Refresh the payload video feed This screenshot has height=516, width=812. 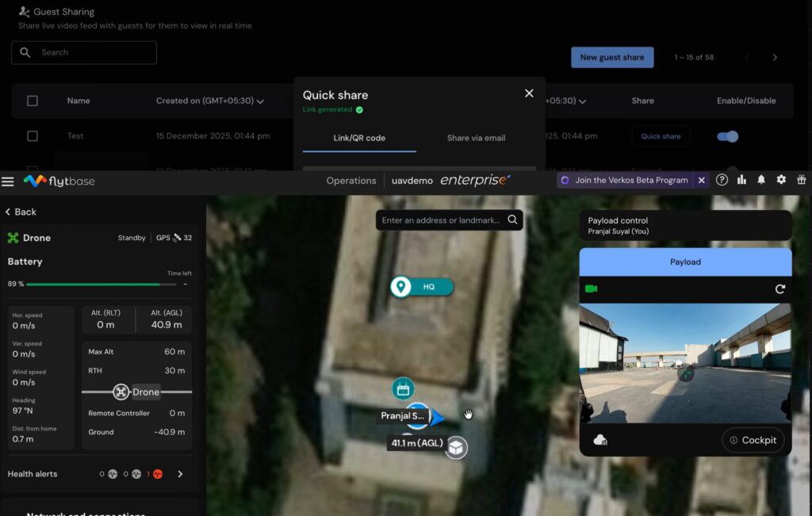click(779, 289)
